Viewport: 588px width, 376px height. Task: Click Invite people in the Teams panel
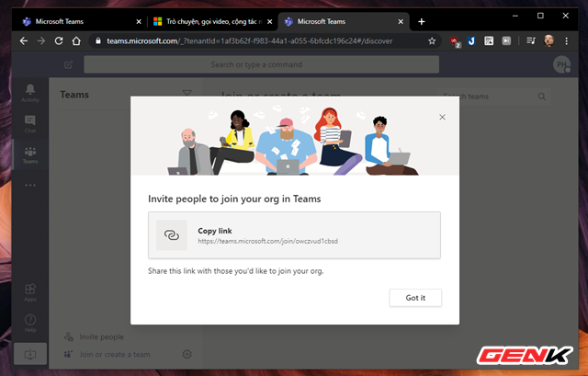pos(94,336)
